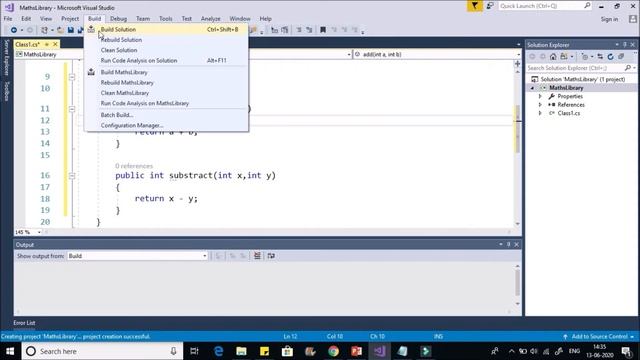This screenshot has height=360, width=640.
Task: Open the Debug menu
Action: [118, 19]
